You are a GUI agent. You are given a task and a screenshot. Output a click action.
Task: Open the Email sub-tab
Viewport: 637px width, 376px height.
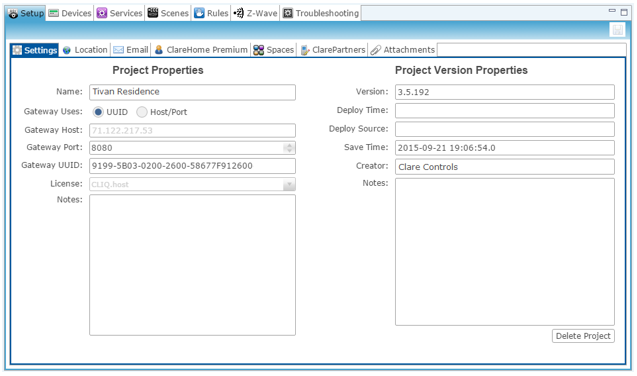(131, 50)
